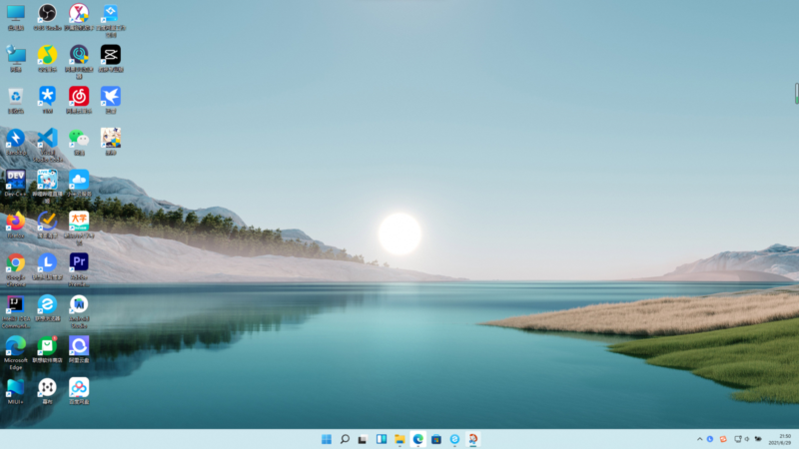Open the Recycle Bin
Screen dimensions: 799x449
click(15, 96)
